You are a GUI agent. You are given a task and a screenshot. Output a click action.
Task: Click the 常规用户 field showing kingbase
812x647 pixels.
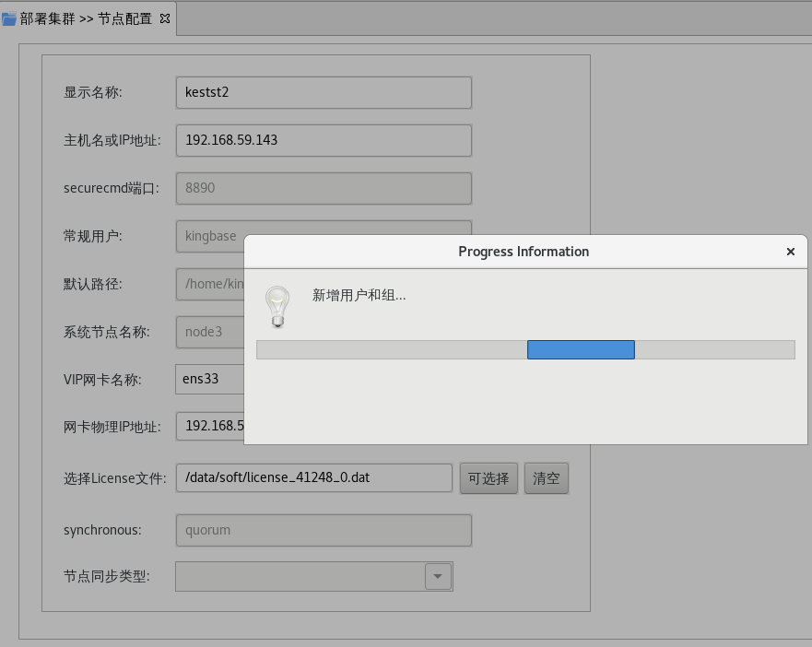208,236
